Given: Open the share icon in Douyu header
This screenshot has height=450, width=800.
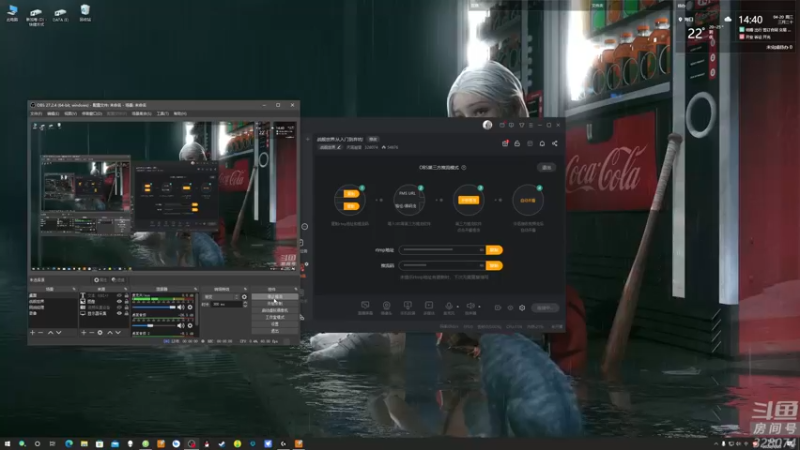Looking at the screenshot, I should pyautogui.click(x=555, y=143).
